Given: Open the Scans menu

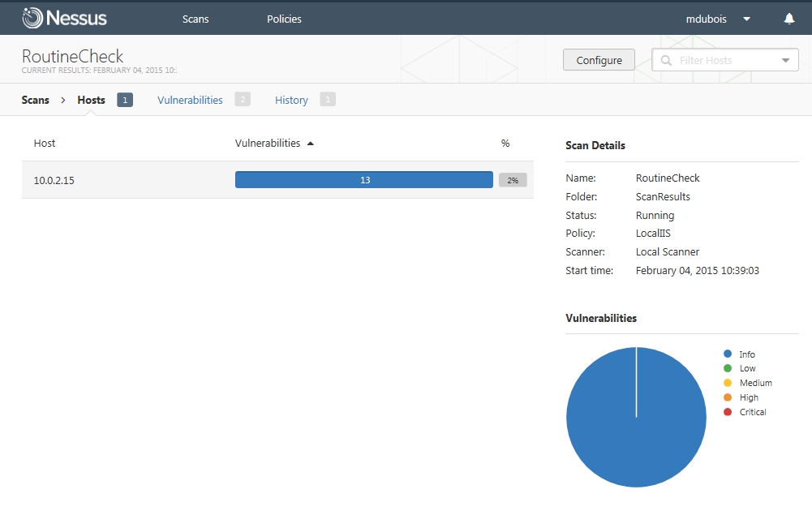Looking at the screenshot, I should [x=195, y=19].
